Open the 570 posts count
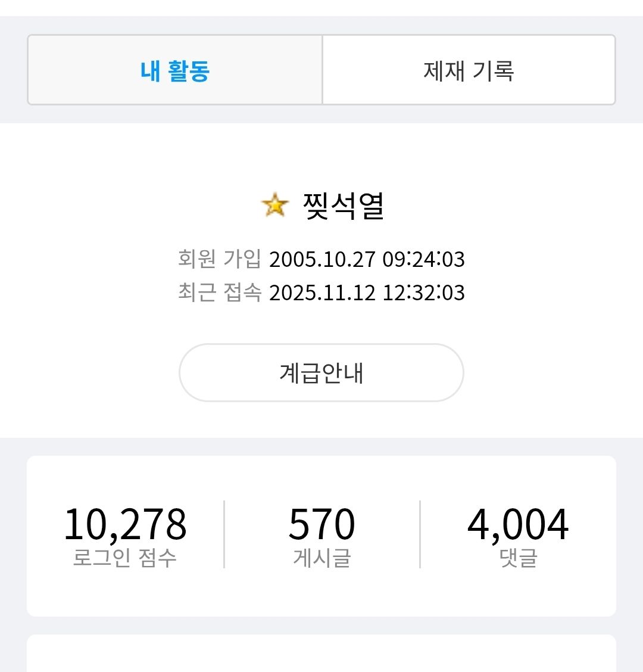This screenshot has height=672, width=643. pos(321,524)
